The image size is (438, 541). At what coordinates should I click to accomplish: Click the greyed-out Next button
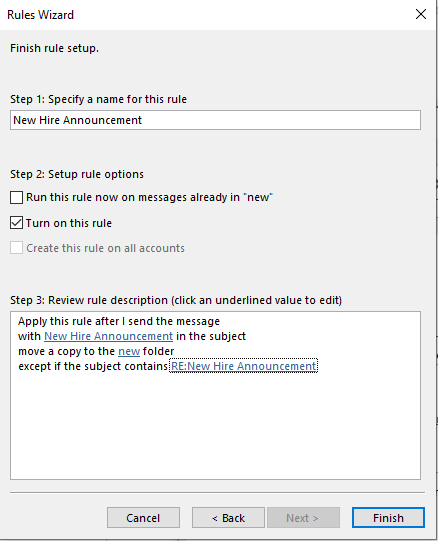click(x=303, y=518)
